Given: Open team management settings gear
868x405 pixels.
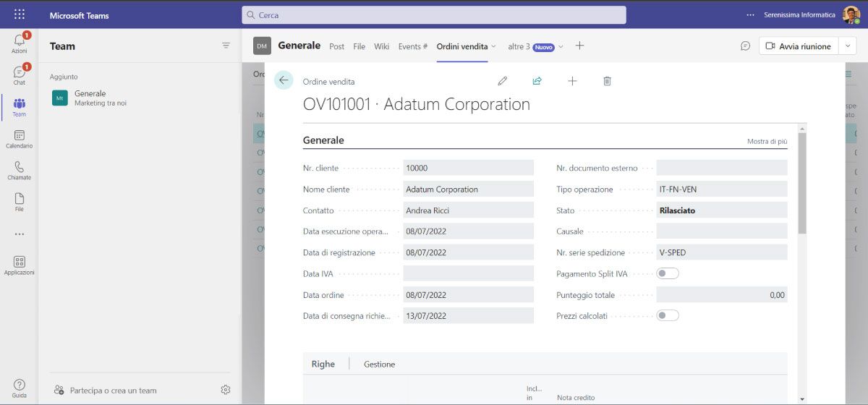Looking at the screenshot, I should tap(226, 390).
